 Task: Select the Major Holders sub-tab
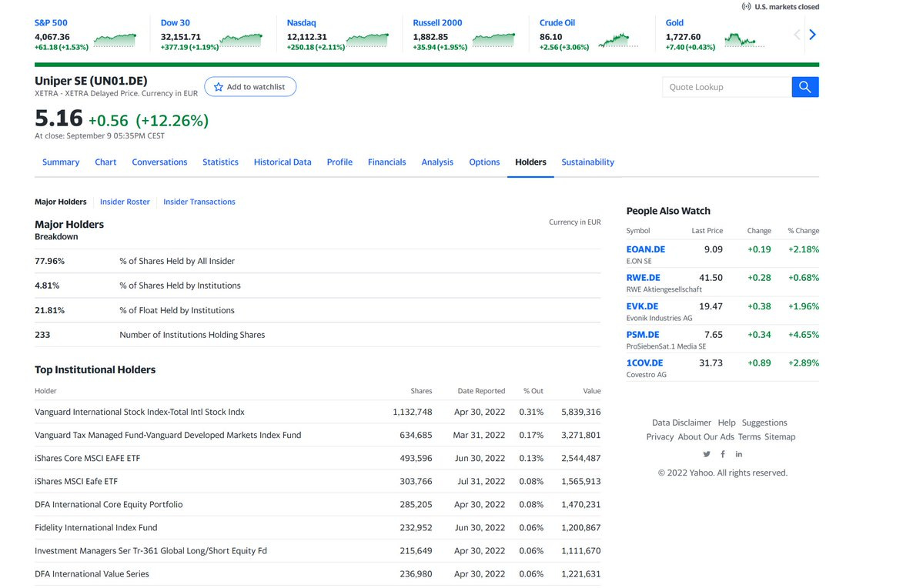(61, 202)
